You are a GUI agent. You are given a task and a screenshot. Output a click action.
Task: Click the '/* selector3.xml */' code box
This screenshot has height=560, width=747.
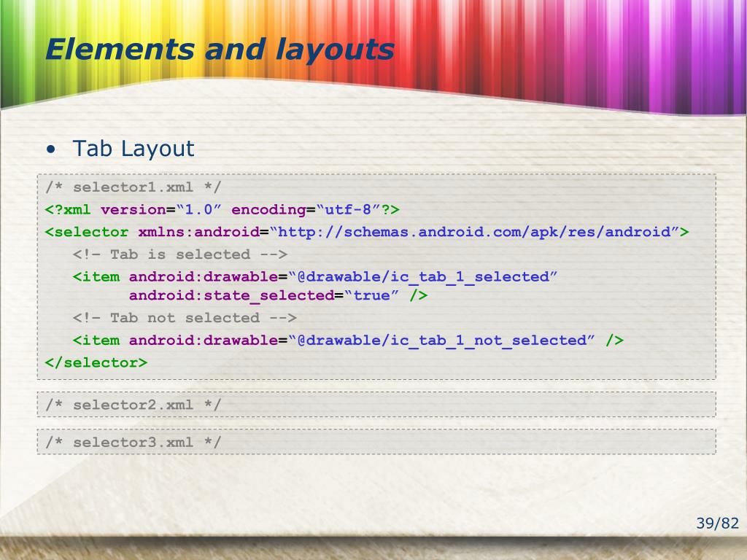(376, 442)
